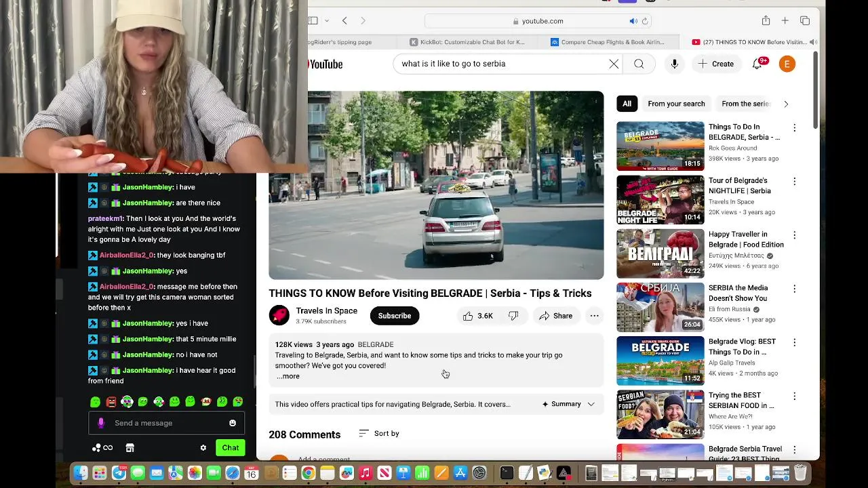The width and height of the screenshot is (868, 488).
Task: Clear the YouTube search box
Action: [x=614, y=64]
